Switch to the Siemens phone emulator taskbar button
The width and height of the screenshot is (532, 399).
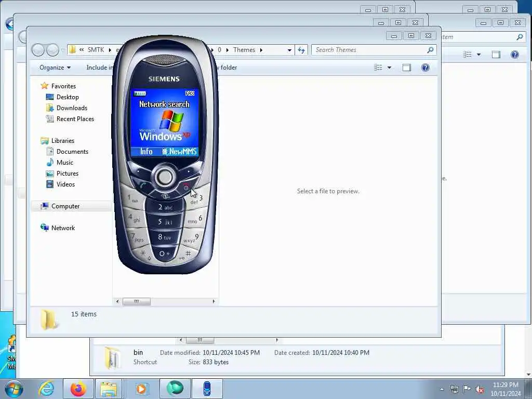(x=207, y=389)
